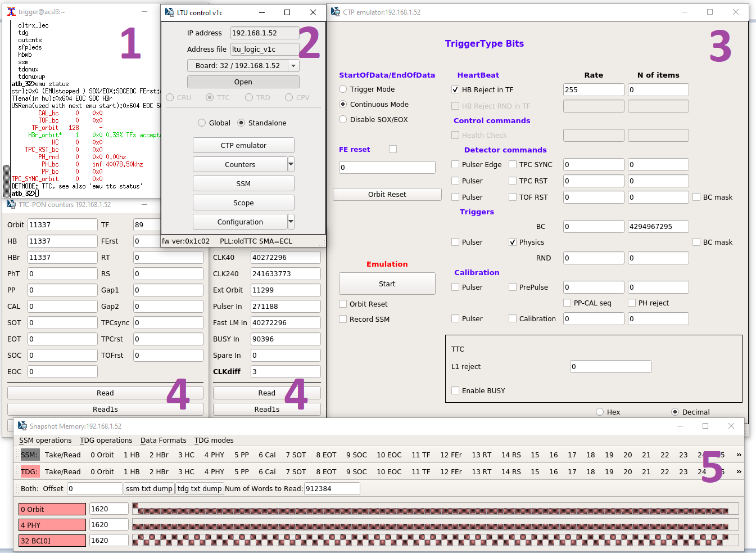756x553 pixels.
Task: Click the 32 BC[0] signal color label
Action: point(52,541)
